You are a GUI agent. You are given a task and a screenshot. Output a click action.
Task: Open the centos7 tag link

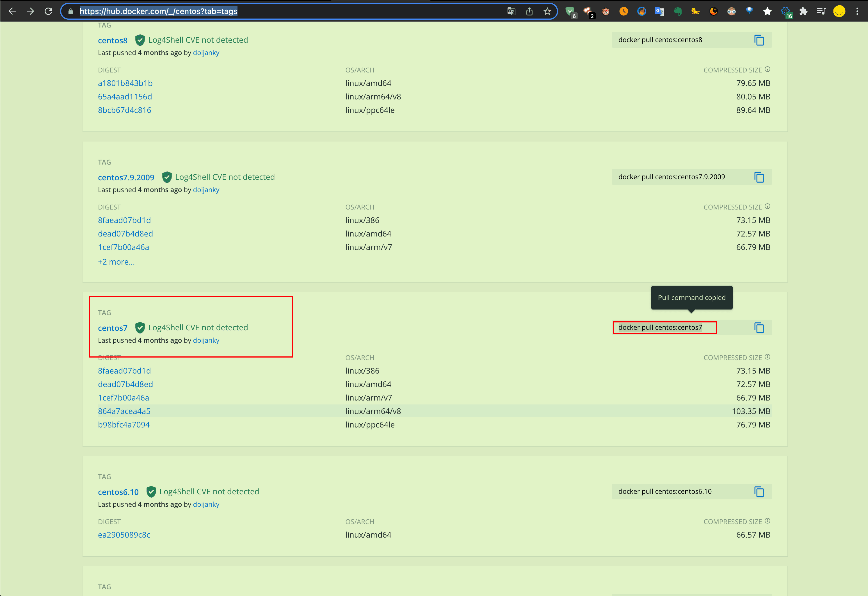point(112,328)
